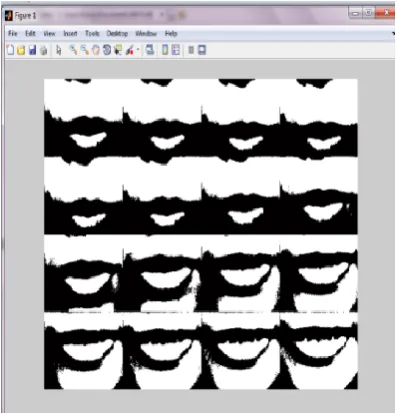Close the Figure 1 window

[385, 13]
